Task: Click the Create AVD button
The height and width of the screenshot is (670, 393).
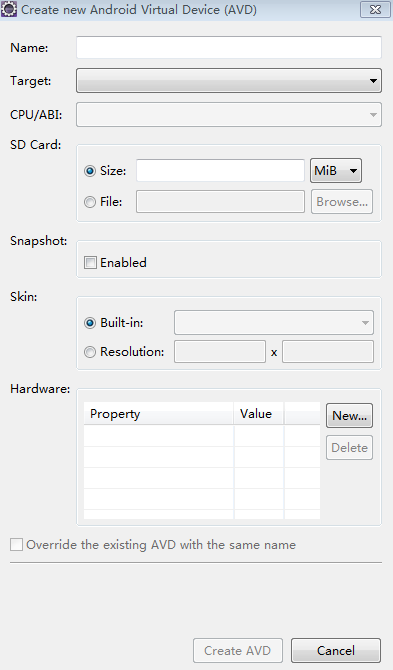Action: [238, 650]
